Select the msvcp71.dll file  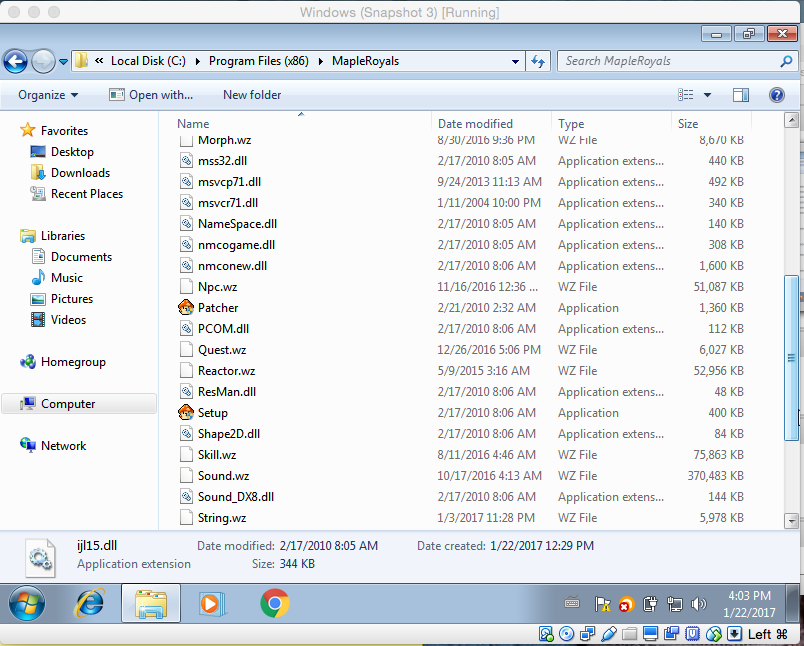click(x=229, y=182)
